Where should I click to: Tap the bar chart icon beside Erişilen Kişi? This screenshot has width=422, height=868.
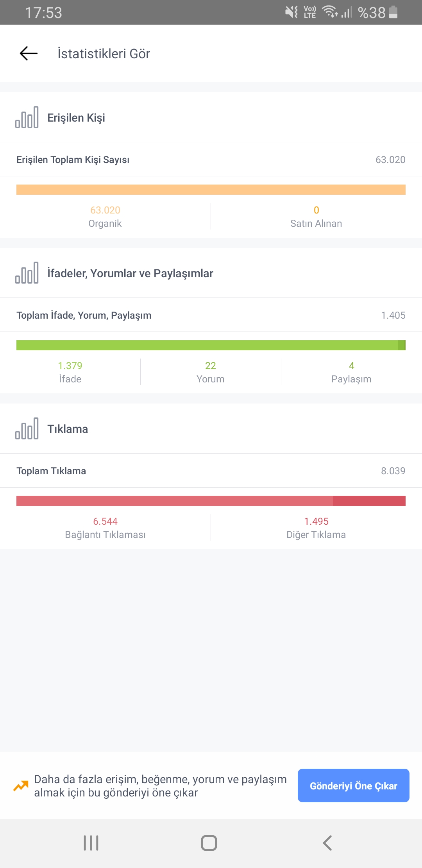click(x=27, y=117)
